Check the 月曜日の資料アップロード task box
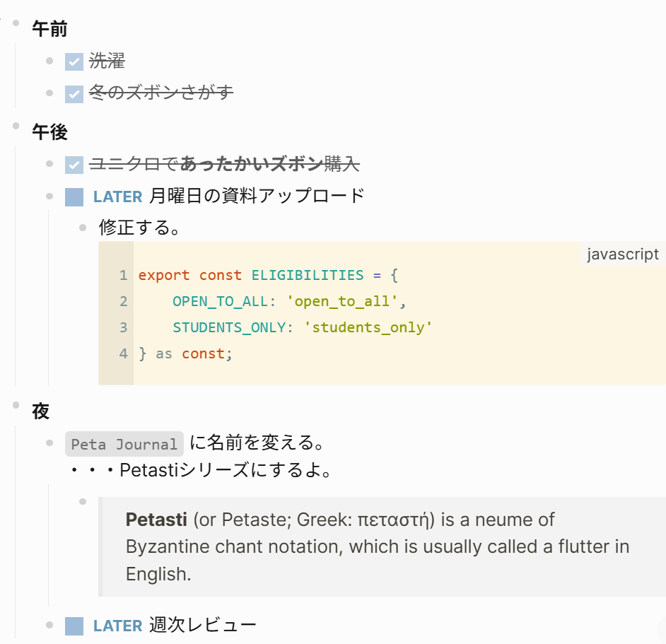The width and height of the screenshot is (666, 644). pos(74,197)
